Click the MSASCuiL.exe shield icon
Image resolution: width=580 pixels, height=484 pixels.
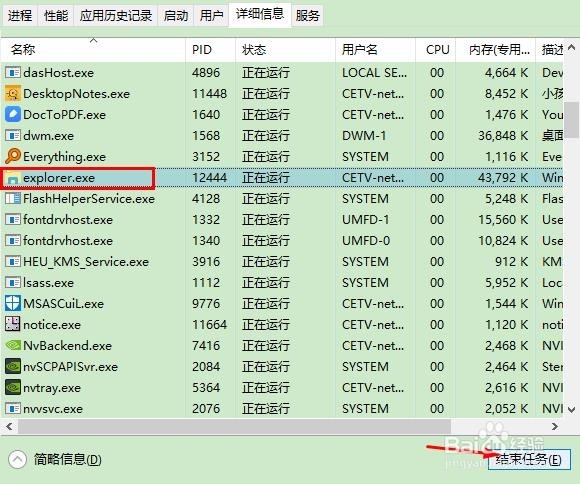pos(13,303)
